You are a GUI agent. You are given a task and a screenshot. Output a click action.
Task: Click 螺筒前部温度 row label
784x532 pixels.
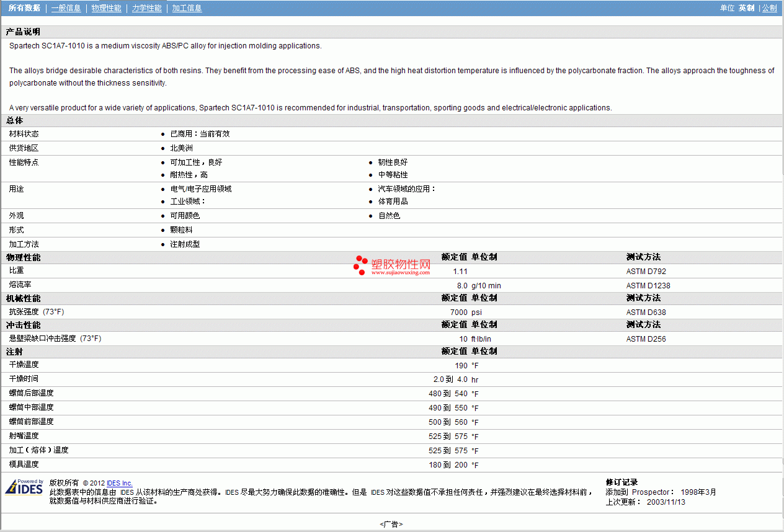(x=31, y=422)
